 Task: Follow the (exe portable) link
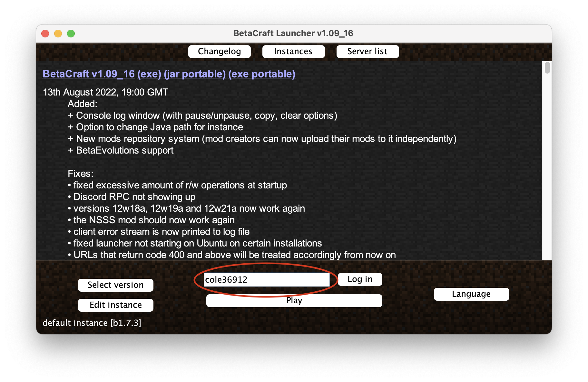(x=261, y=74)
